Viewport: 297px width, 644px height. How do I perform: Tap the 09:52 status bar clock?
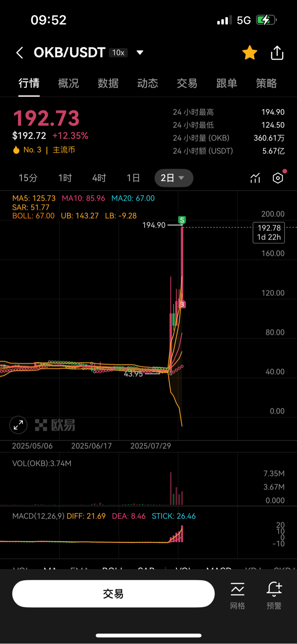click(x=49, y=20)
